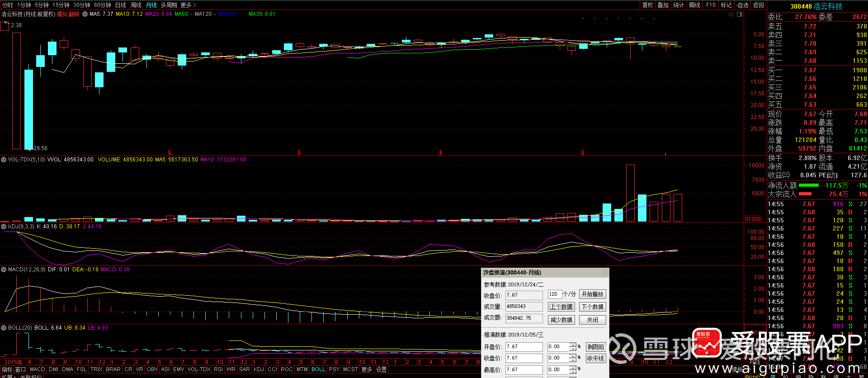Click the 标记 mark toolbar button
Screen dimensions: 868x378
[x=726, y=5]
